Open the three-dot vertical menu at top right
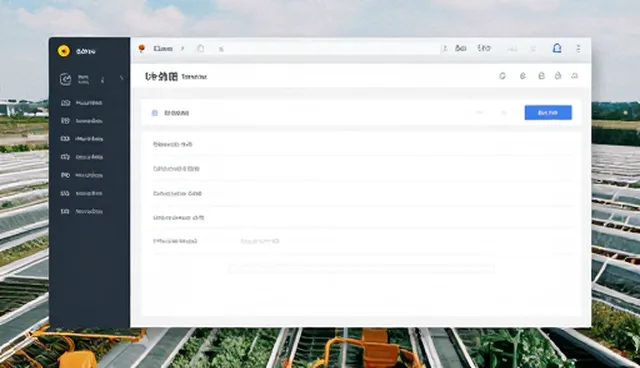This screenshot has height=368, width=640. point(578,49)
